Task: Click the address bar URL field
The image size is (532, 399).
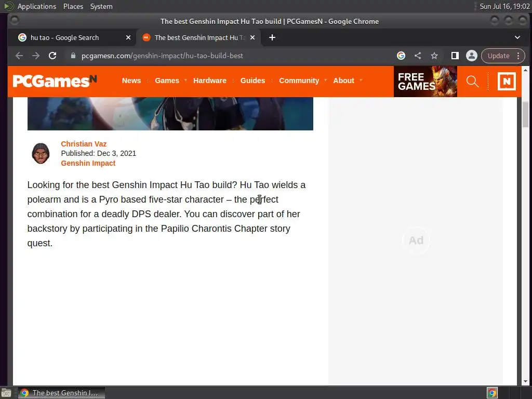Action: pyautogui.click(x=231, y=56)
